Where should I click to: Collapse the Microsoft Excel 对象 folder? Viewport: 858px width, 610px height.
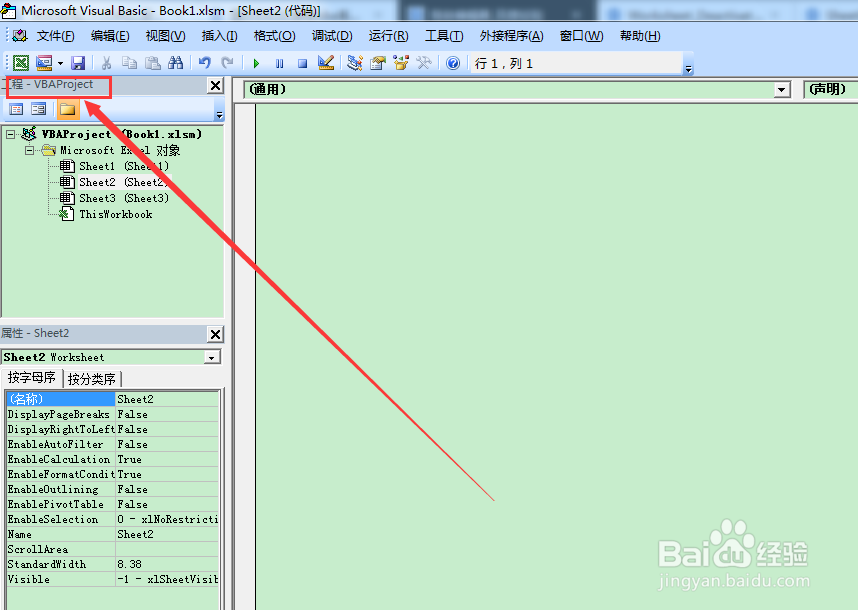point(29,150)
